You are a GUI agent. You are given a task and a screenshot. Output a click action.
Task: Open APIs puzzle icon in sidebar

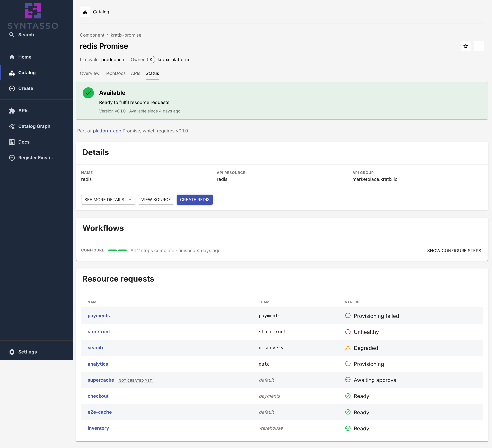point(12,111)
